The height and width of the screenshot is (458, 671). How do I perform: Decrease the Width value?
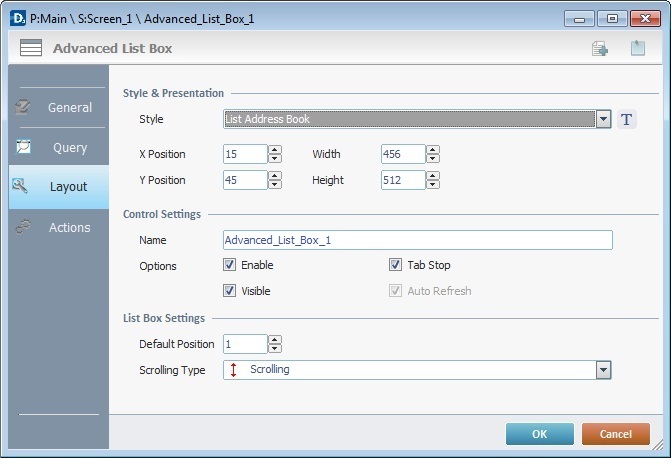433,158
